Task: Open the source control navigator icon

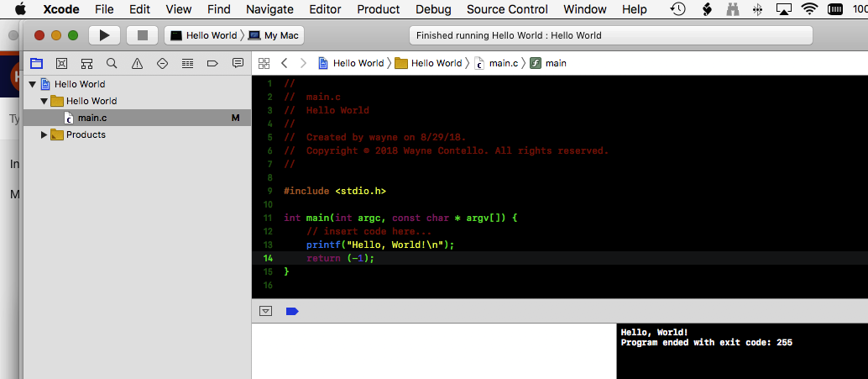Action: pyautogui.click(x=61, y=63)
